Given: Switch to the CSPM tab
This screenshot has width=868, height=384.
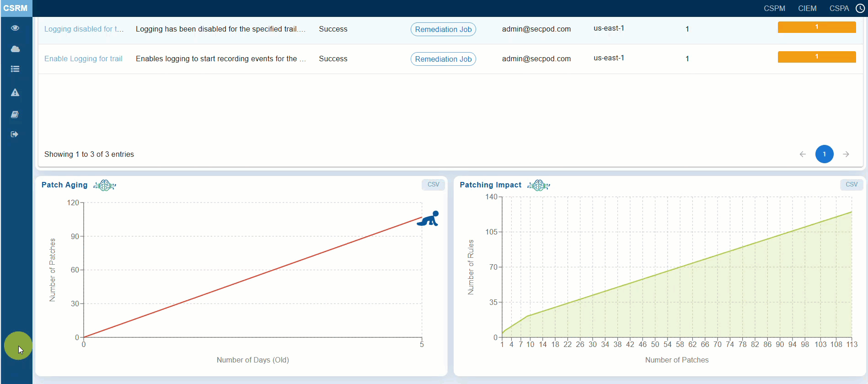Looking at the screenshot, I should tap(774, 8).
